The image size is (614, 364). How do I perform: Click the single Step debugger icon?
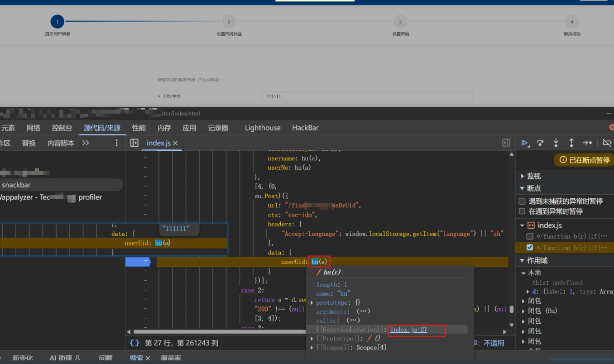coord(587,143)
